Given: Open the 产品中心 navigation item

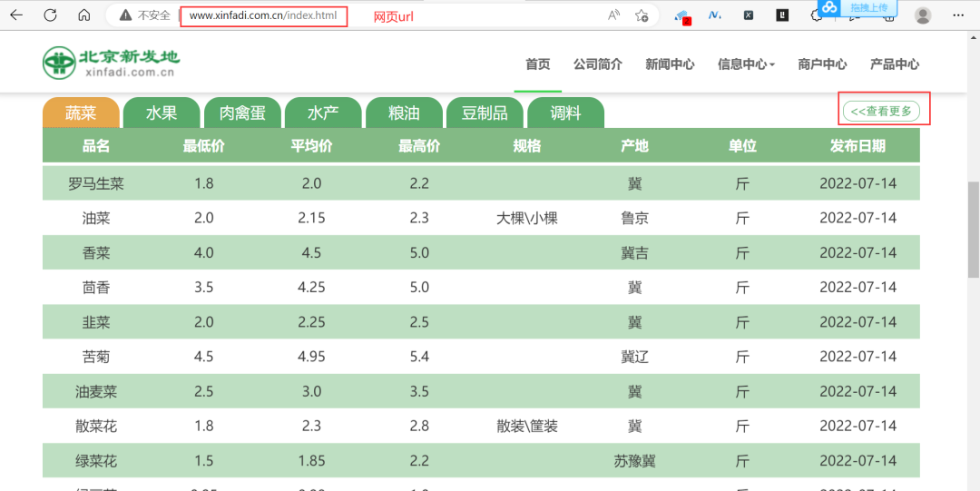Looking at the screenshot, I should 895,64.
